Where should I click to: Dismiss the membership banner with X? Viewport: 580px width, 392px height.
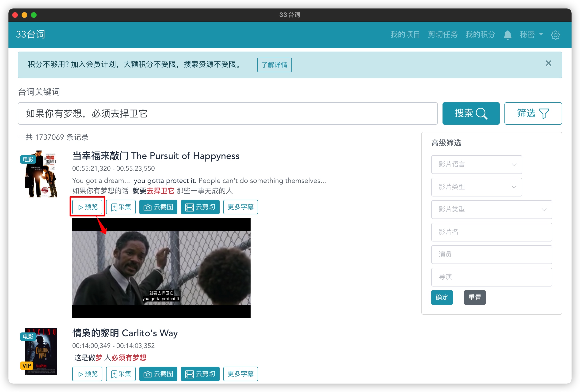(548, 63)
